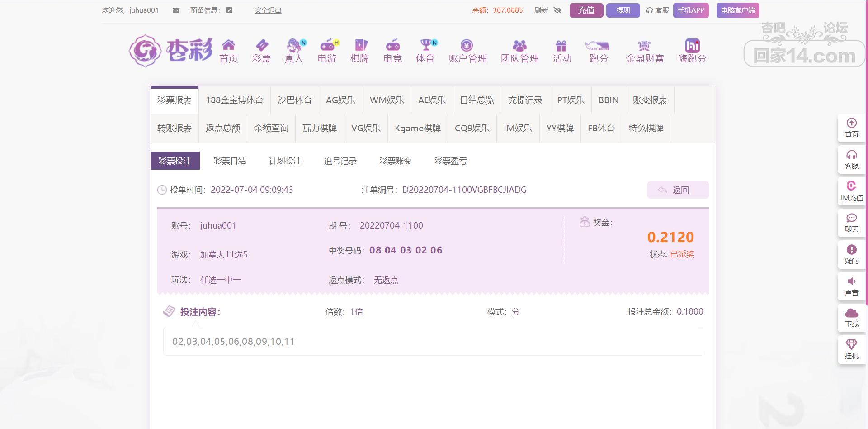Viewport: 868px width, 429px height.
Task: Open the 电游 game controller icon
Action: (327, 45)
